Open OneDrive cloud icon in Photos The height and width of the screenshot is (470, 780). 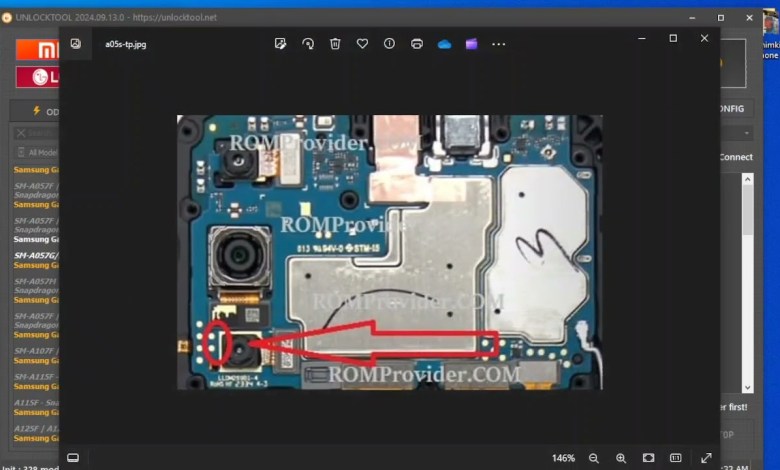pos(444,44)
